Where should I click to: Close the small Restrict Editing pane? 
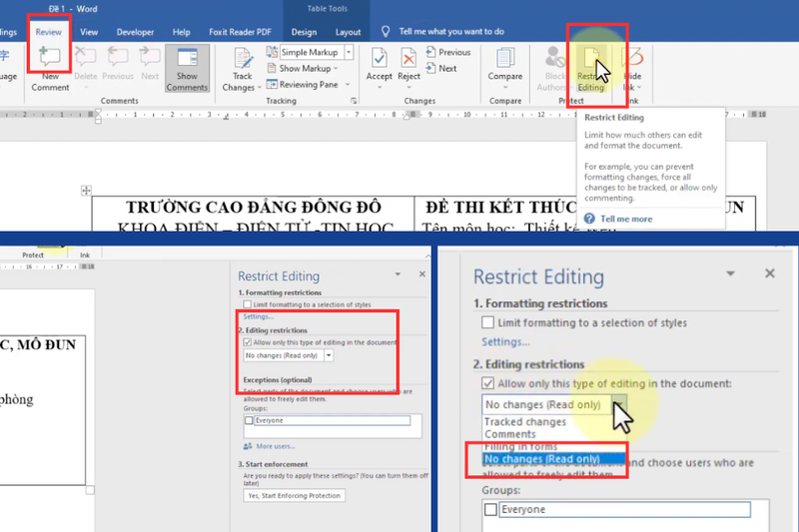(421, 273)
